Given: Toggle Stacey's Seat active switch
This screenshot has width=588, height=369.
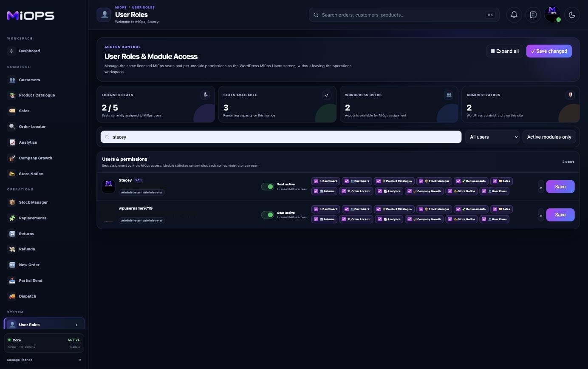Looking at the screenshot, I should 268,187.
